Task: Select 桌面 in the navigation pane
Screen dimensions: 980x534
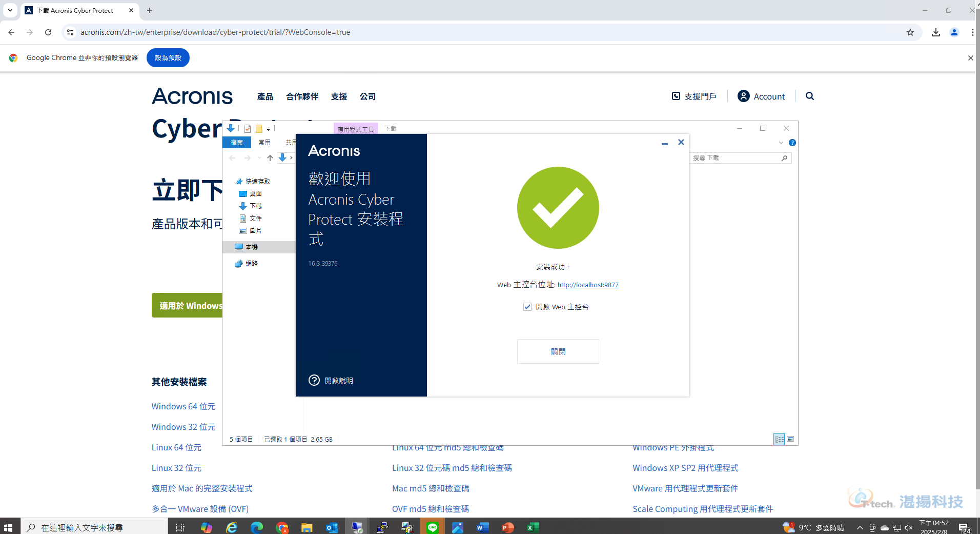Action: [255, 193]
